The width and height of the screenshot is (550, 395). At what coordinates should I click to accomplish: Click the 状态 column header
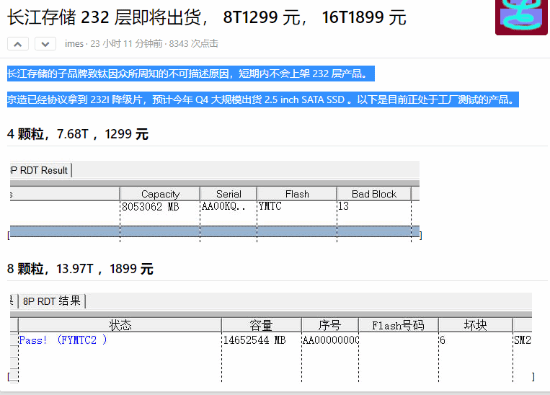120,325
